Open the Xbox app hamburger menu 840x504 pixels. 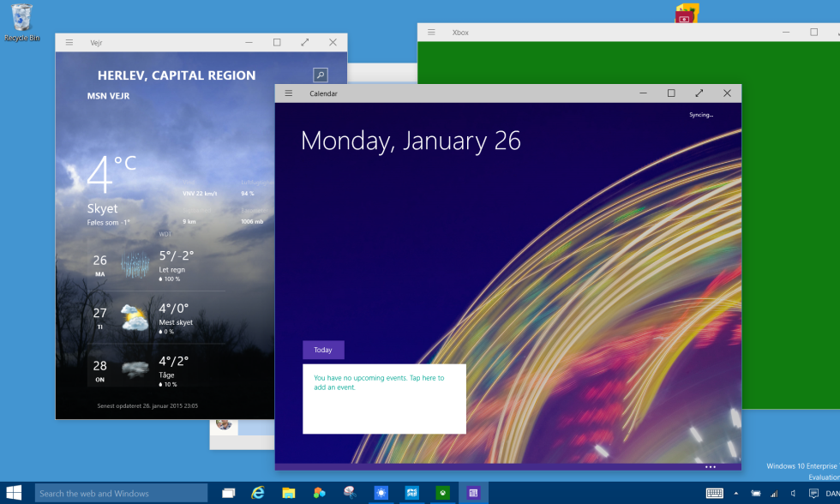pos(431,32)
